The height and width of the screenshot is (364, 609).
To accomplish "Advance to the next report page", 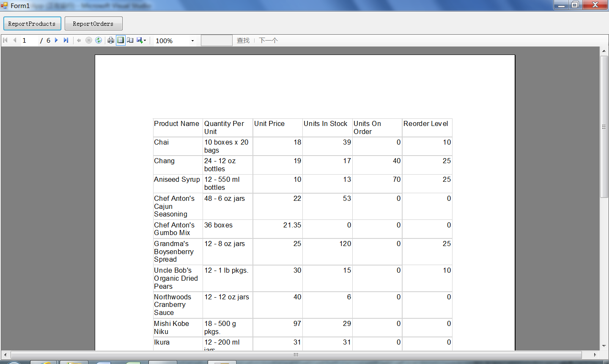I will click(x=56, y=40).
